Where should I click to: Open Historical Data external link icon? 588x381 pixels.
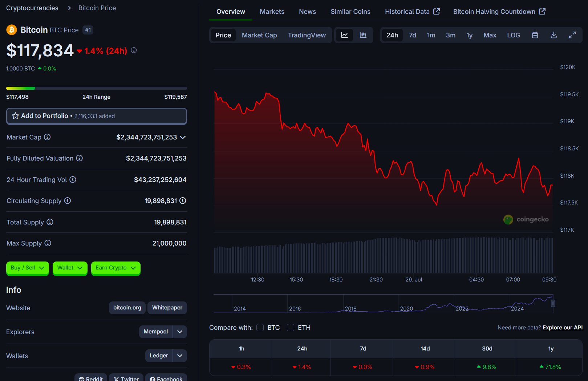437,11
